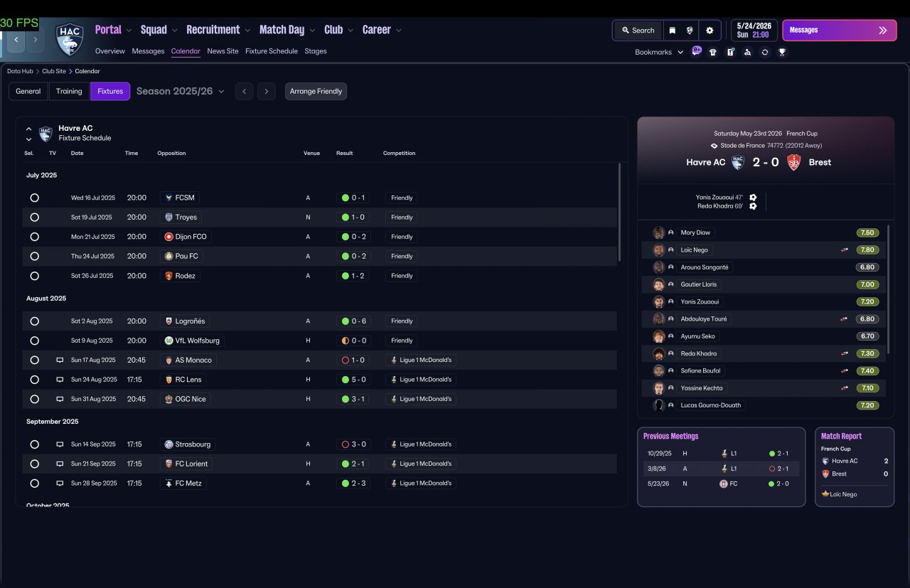This screenshot has width=910, height=588.
Task: Open the tactics board bookmark icon
Action: coord(730,52)
